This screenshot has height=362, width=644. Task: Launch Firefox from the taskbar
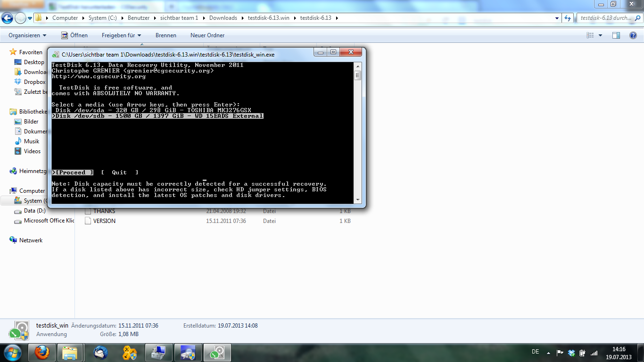click(42, 353)
